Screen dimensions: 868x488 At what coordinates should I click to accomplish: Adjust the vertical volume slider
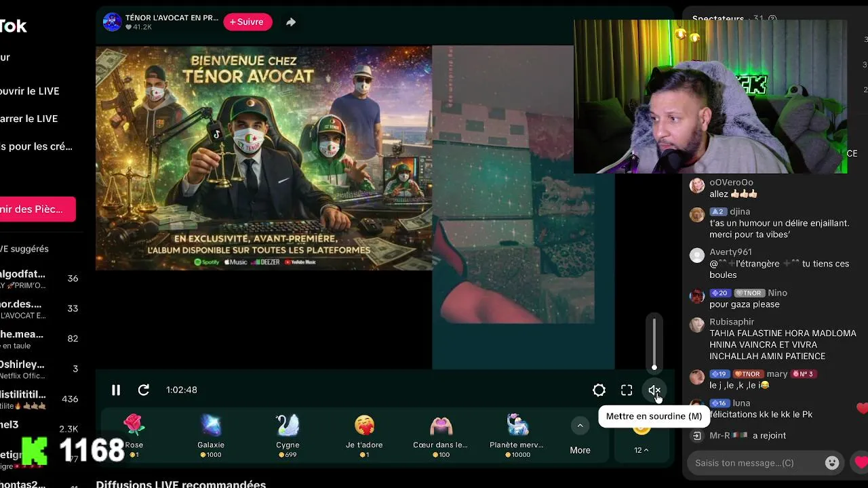tap(654, 343)
